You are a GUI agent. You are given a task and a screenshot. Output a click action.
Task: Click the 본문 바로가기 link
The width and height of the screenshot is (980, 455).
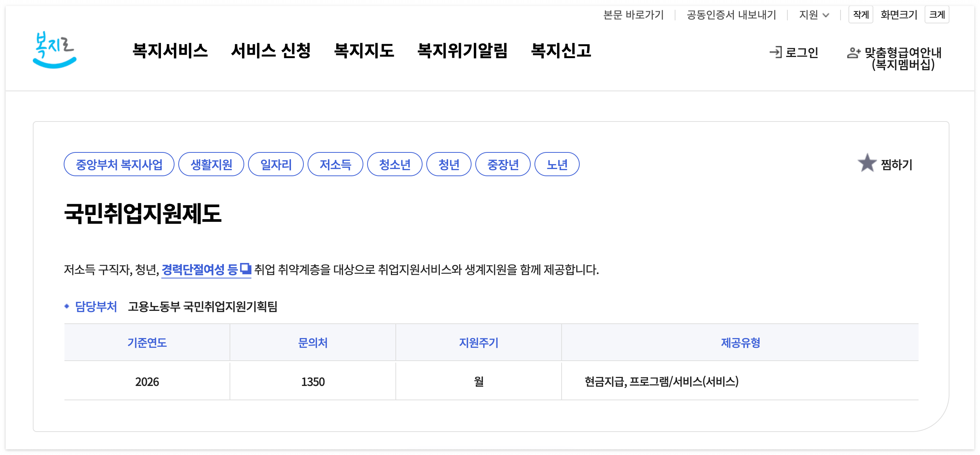pos(633,15)
